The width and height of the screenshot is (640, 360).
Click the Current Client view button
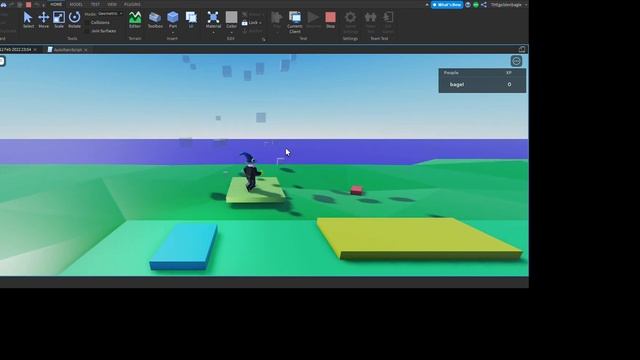pyautogui.click(x=295, y=22)
